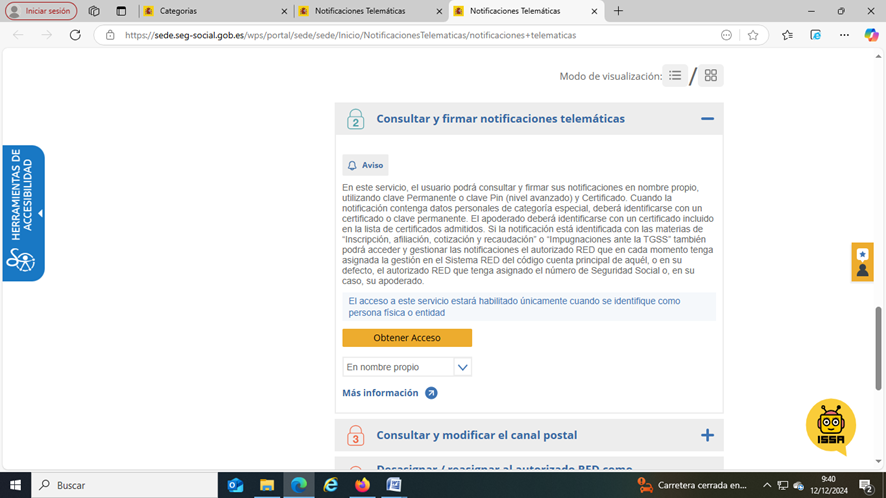
Task: Open Copilot in the Edge toolbar
Action: (x=871, y=35)
